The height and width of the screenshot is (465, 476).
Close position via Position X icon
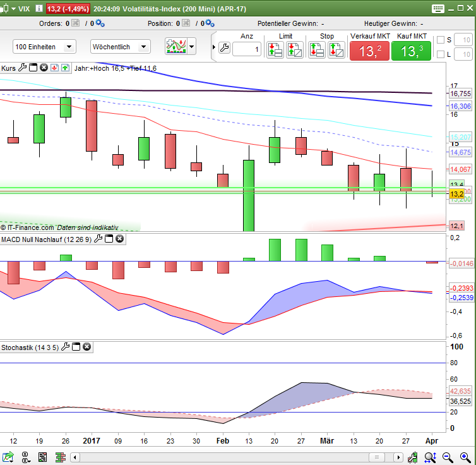[x=186, y=23]
